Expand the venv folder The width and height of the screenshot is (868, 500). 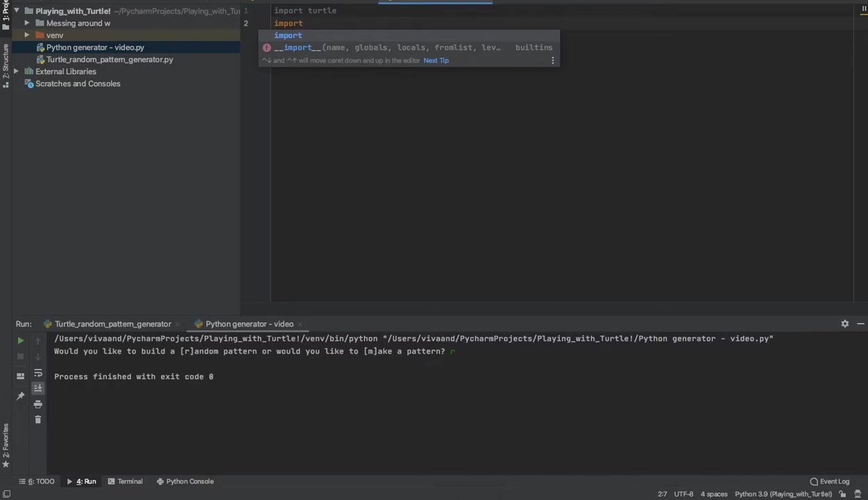[27, 35]
